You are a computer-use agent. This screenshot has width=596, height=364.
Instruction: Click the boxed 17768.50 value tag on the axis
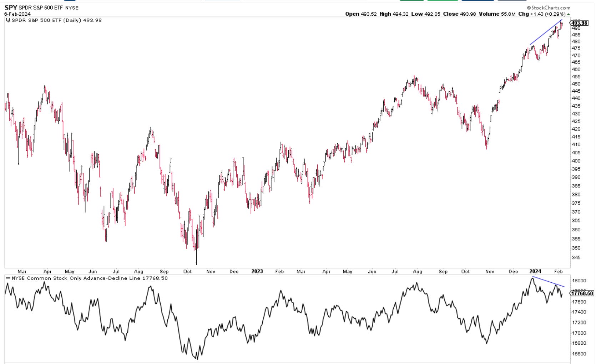coord(582,293)
